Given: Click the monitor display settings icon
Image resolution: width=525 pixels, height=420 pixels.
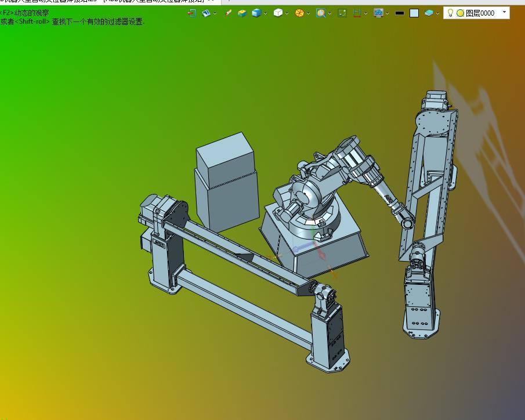Looking at the screenshot, I should pyautogui.click(x=378, y=13).
